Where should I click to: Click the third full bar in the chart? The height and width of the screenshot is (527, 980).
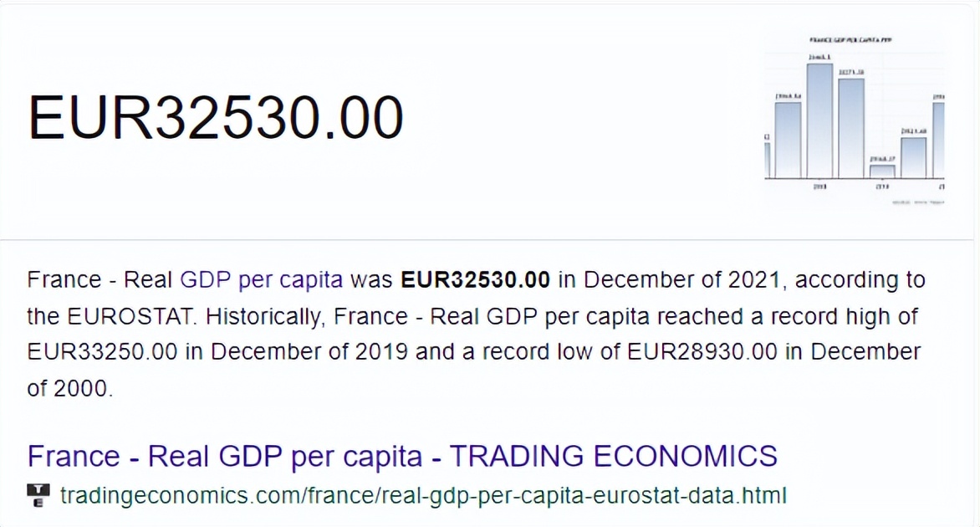pyautogui.click(x=851, y=128)
